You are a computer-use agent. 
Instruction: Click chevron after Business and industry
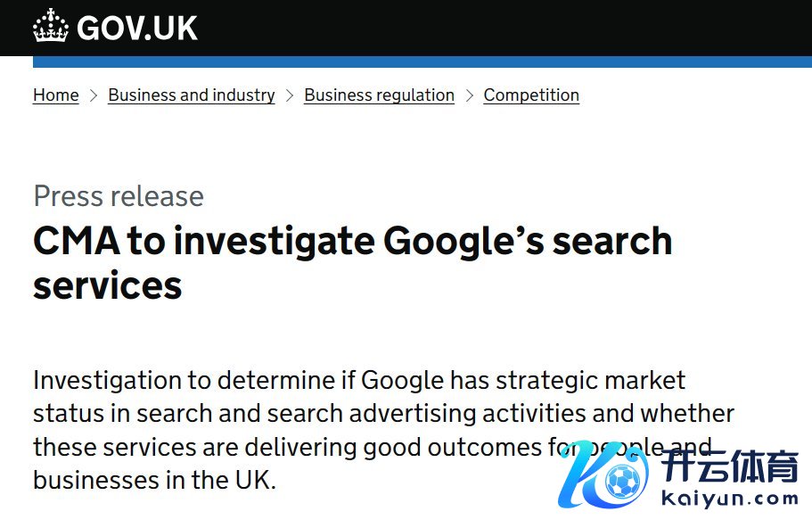[x=290, y=95]
